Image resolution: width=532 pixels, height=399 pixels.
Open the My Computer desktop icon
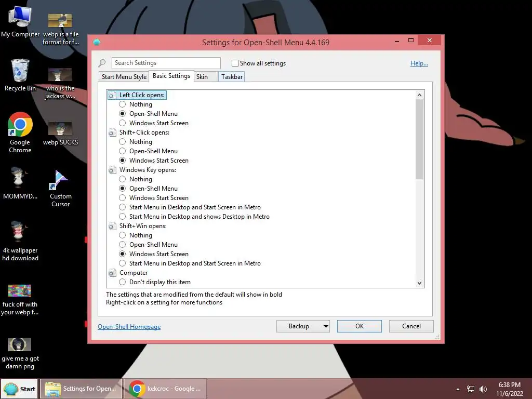[x=20, y=22]
